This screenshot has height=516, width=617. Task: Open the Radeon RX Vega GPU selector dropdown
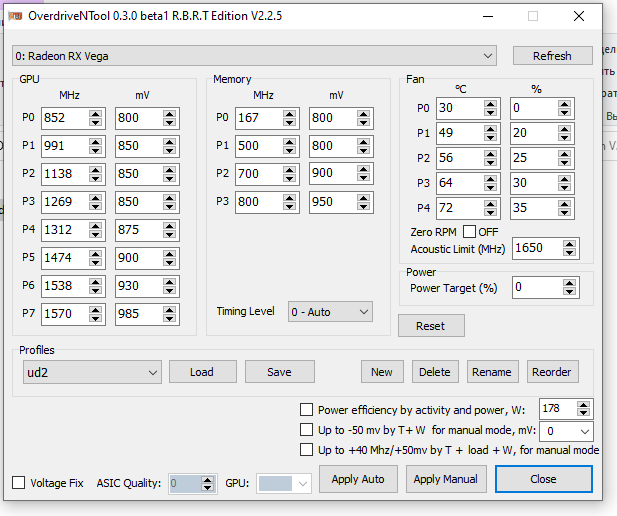(x=254, y=56)
